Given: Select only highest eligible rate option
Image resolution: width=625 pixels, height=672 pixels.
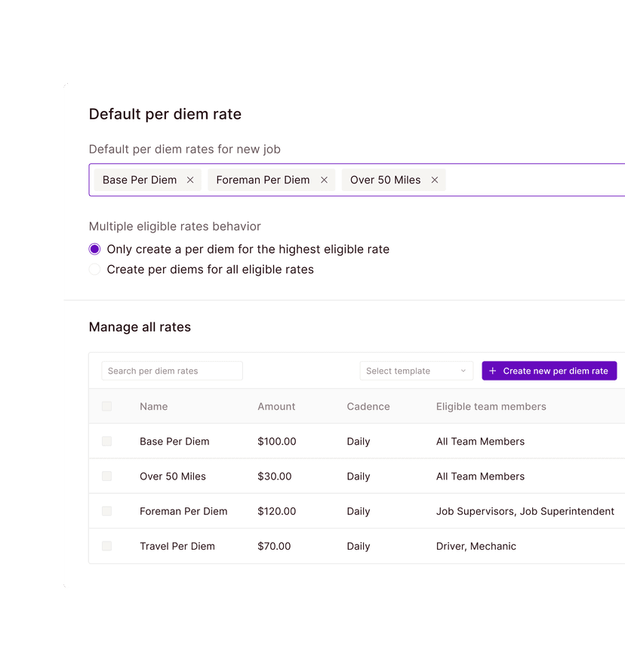Looking at the screenshot, I should [x=95, y=249].
